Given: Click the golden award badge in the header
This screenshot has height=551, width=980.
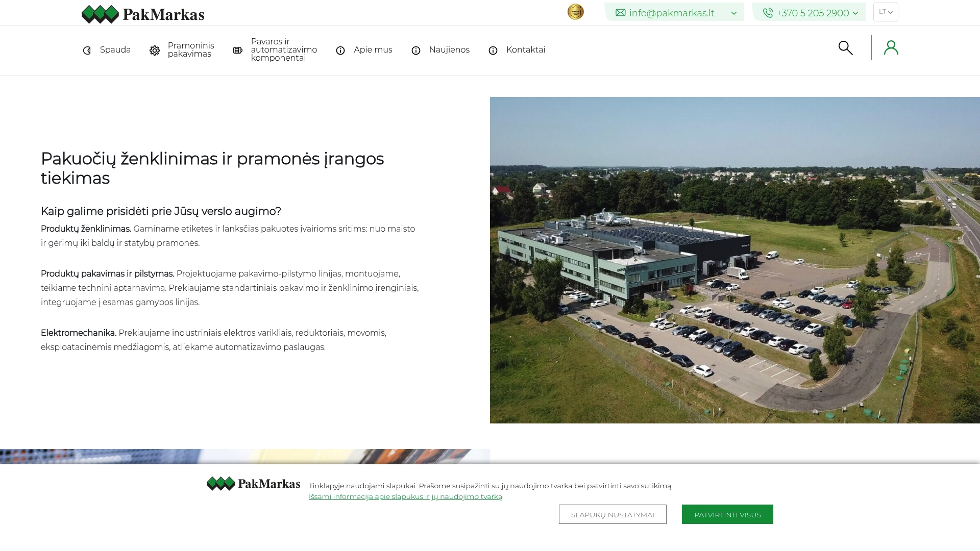Looking at the screenshot, I should click(576, 12).
